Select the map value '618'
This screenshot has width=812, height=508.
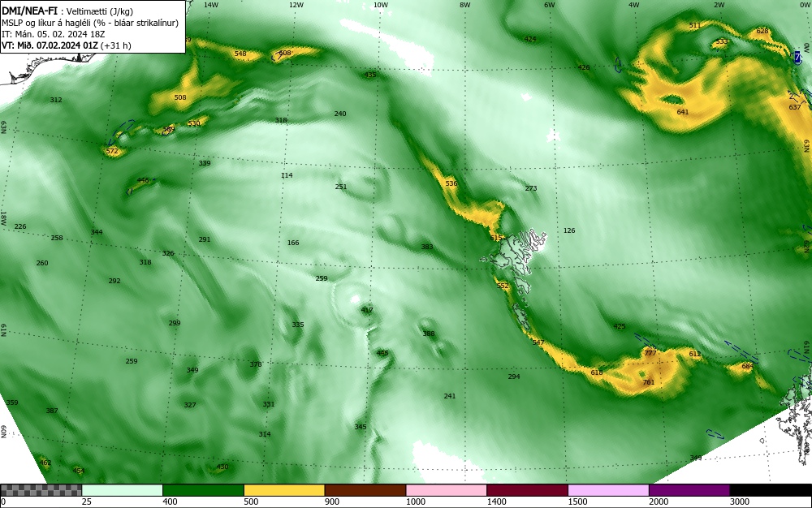597,372
